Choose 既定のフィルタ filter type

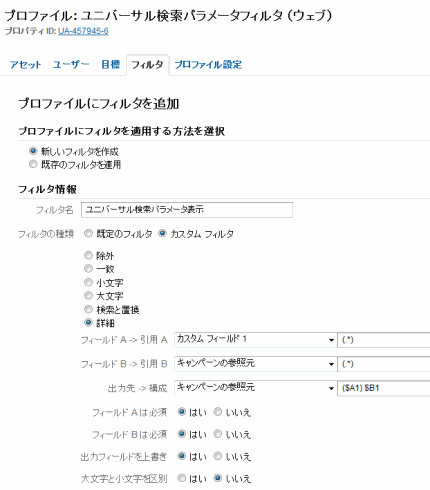point(88,234)
